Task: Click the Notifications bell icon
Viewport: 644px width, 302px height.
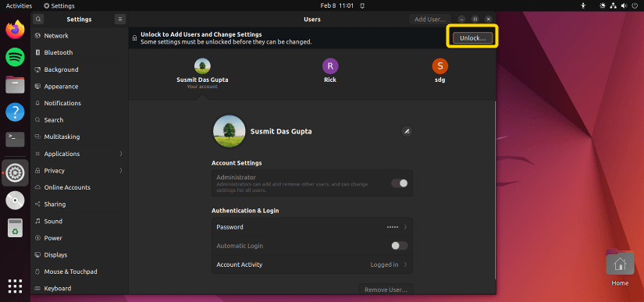Action: click(37, 104)
